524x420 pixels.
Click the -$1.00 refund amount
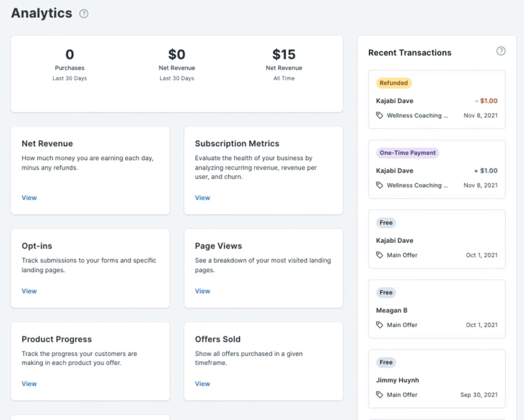pyautogui.click(x=486, y=101)
